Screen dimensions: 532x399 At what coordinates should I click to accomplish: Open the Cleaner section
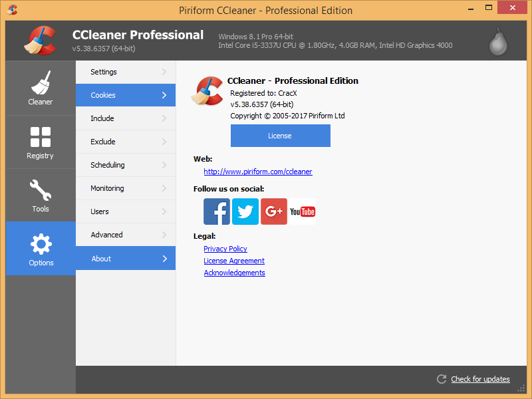pyautogui.click(x=41, y=88)
